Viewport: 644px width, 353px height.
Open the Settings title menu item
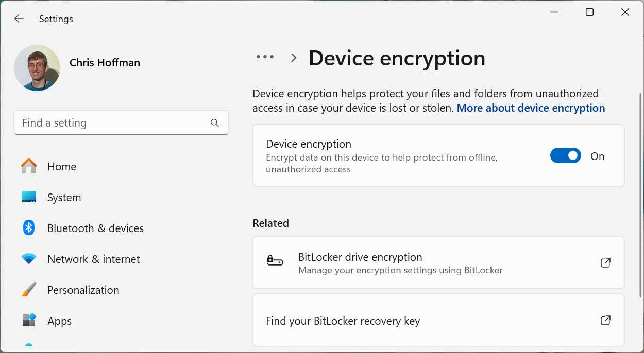coord(56,19)
